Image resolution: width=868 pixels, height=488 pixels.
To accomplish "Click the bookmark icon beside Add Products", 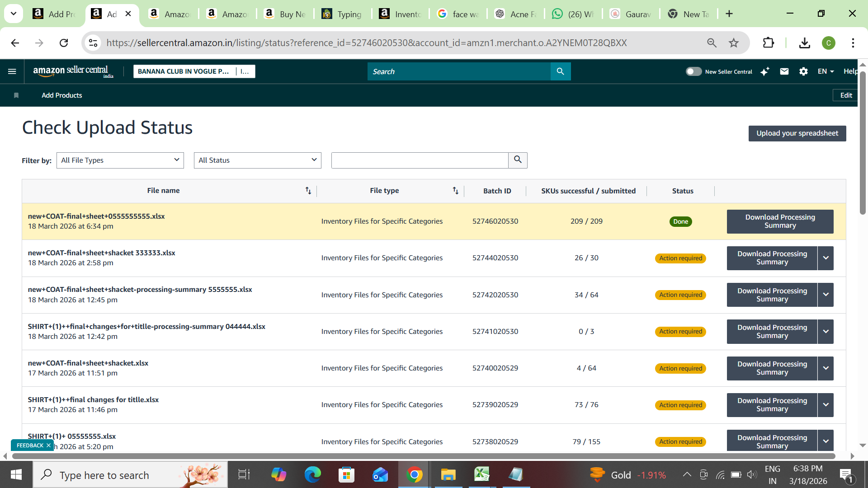I will pyautogui.click(x=16, y=95).
